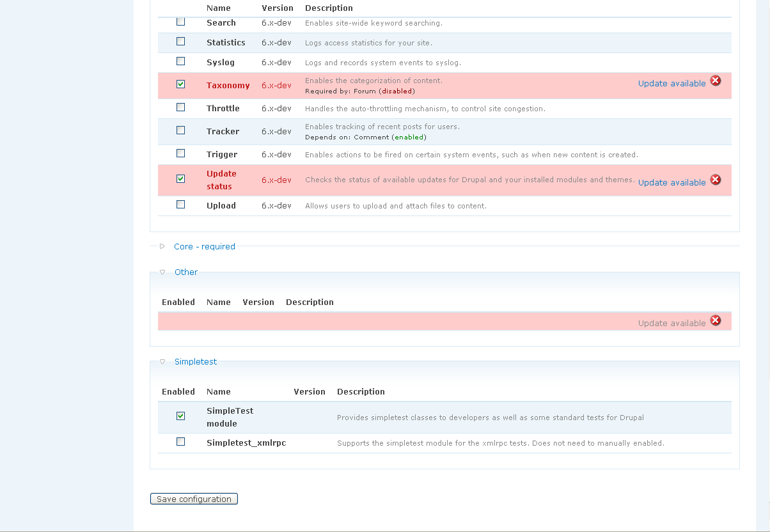Viewport: 770px width, 532px height.
Task: Enable the Syslog module checkbox
Action: [x=180, y=61]
